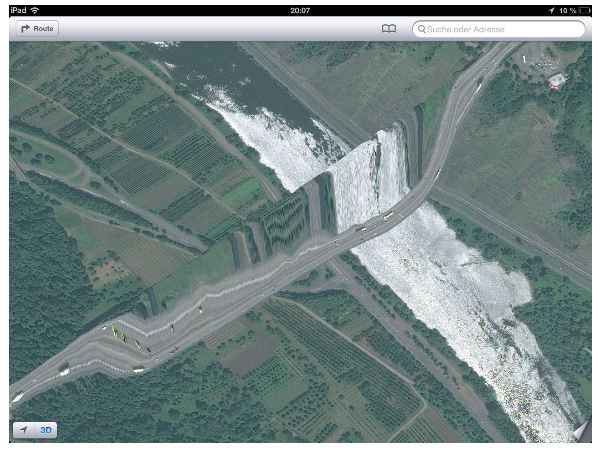Viewport: 606px width, 453px height.
Task: Tap the magnifying glass search icon
Action: pyautogui.click(x=423, y=29)
